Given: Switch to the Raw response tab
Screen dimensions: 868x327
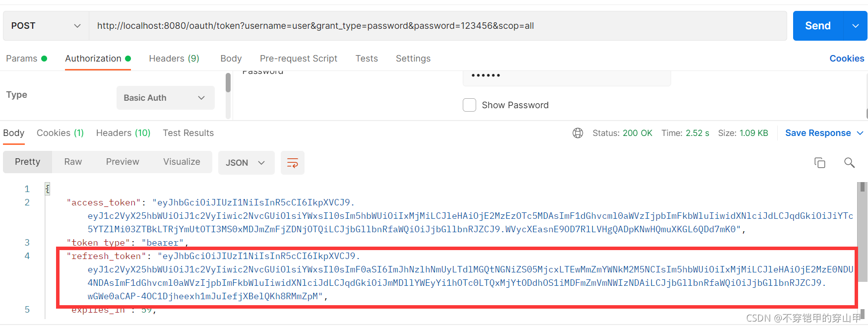Looking at the screenshot, I should [x=72, y=162].
